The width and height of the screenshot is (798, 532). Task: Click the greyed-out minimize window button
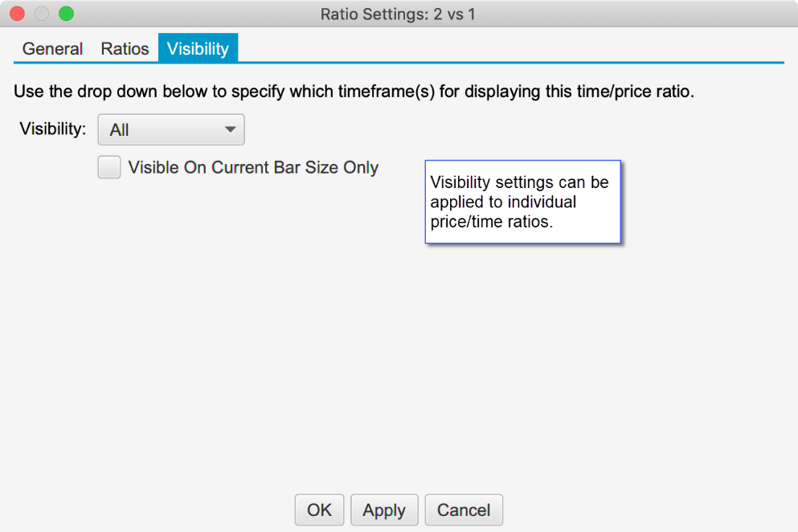pos(41,14)
